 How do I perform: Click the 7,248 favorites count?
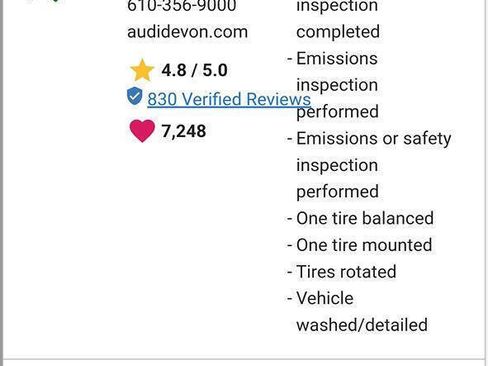(184, 131)
